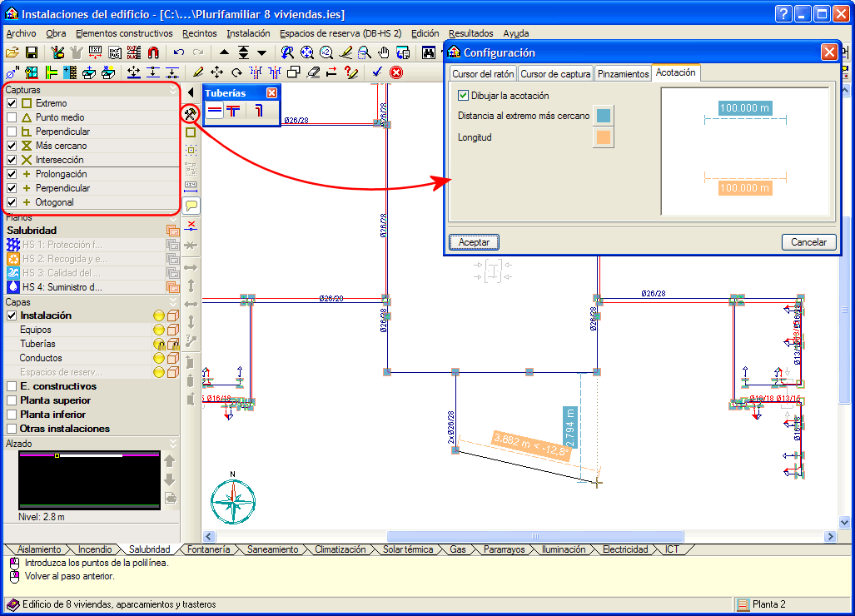Choose T-junction pipe tool in Tuberías
Viewport: 855px width, 616px height.
[x=233, y=111]
